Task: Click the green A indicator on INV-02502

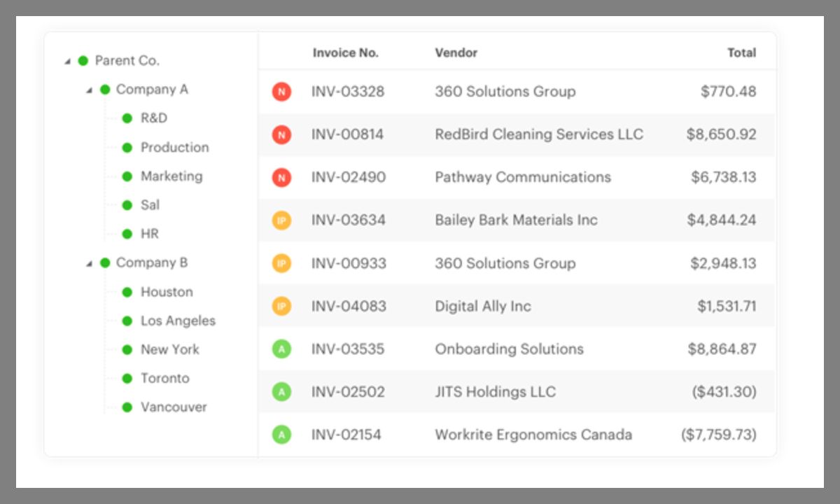Action: coord(281,392)
